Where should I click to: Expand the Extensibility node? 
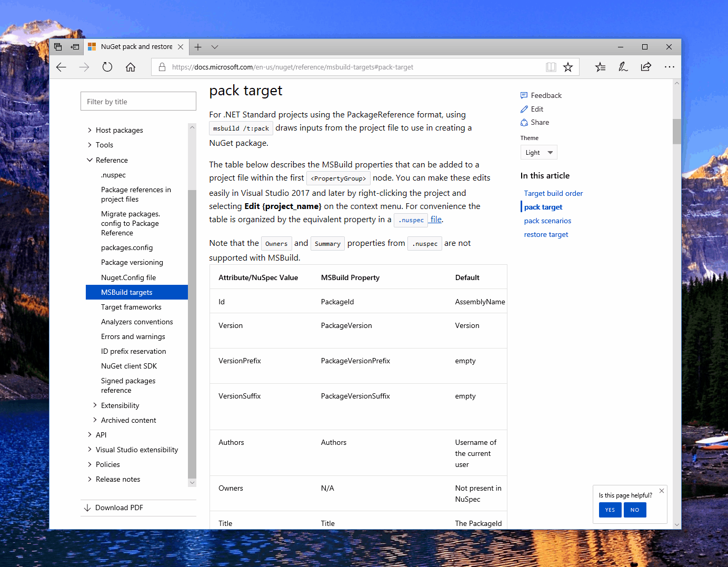tap(95, 405)
